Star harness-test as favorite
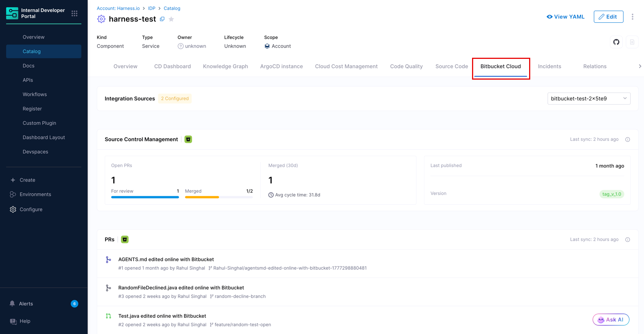This screenshot has width=644, height=334. tap(171, 19)
